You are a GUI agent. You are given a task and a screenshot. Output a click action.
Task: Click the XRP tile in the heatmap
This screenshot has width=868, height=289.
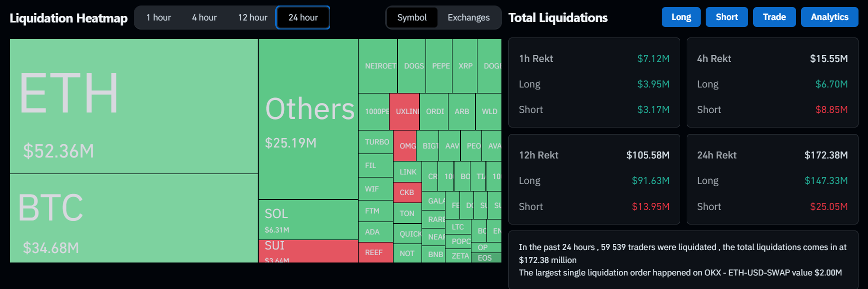tap(465, 66)
